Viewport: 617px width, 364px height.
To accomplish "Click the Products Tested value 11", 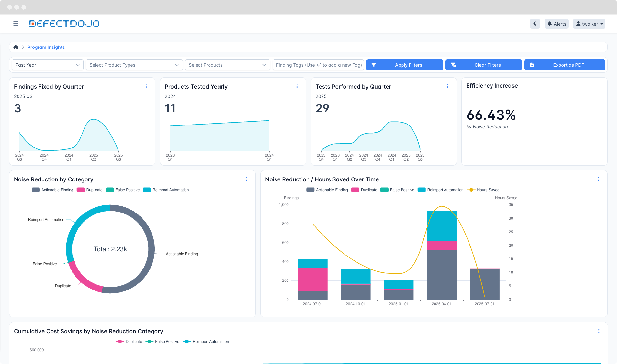I will coord(170,108).
